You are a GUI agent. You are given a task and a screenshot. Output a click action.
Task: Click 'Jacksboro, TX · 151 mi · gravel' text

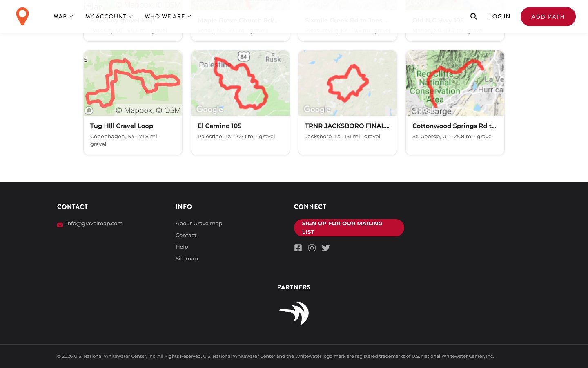pyautogui.click(x=342, y=136)
